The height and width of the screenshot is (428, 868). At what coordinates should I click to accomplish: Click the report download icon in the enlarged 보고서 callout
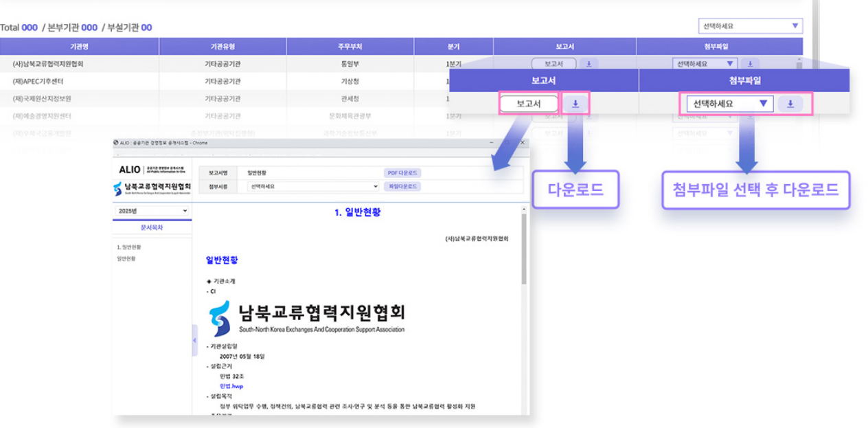tap(575, 104)
